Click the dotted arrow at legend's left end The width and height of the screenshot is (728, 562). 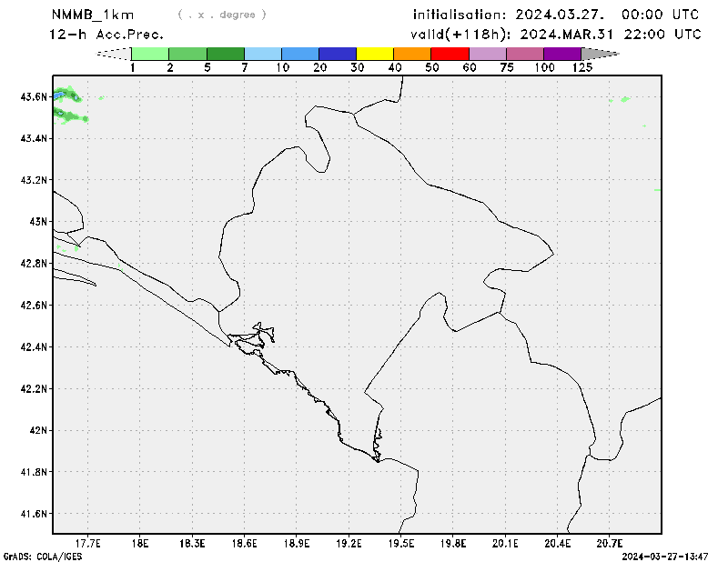click(x=114, y=54)
